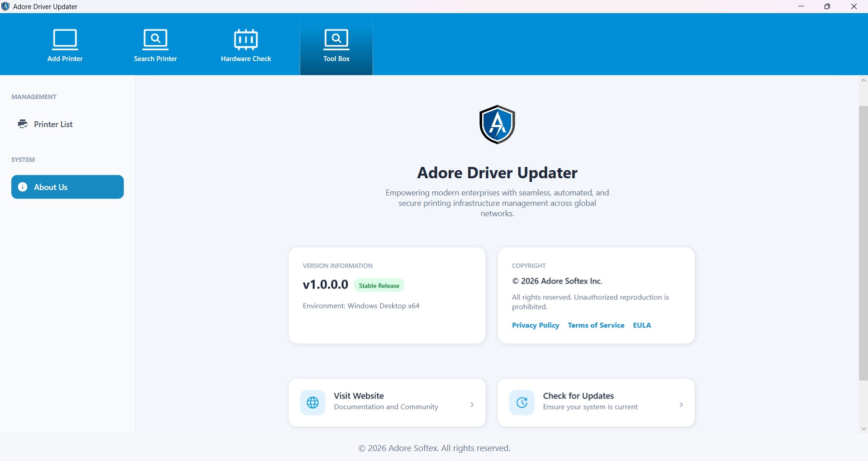Image resolution: width=868 pixels, height=461 pixels.
Task: Click the Adore app icon in title bar
Action: (5, 6)
